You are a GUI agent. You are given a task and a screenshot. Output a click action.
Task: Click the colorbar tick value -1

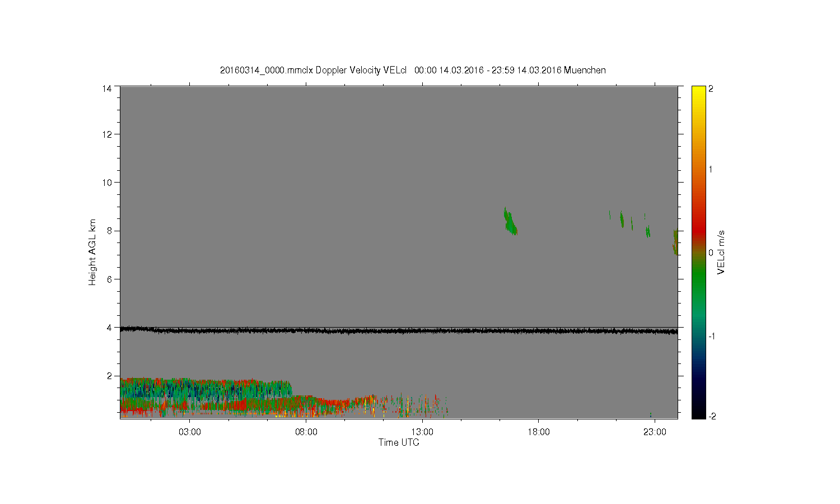711,336
